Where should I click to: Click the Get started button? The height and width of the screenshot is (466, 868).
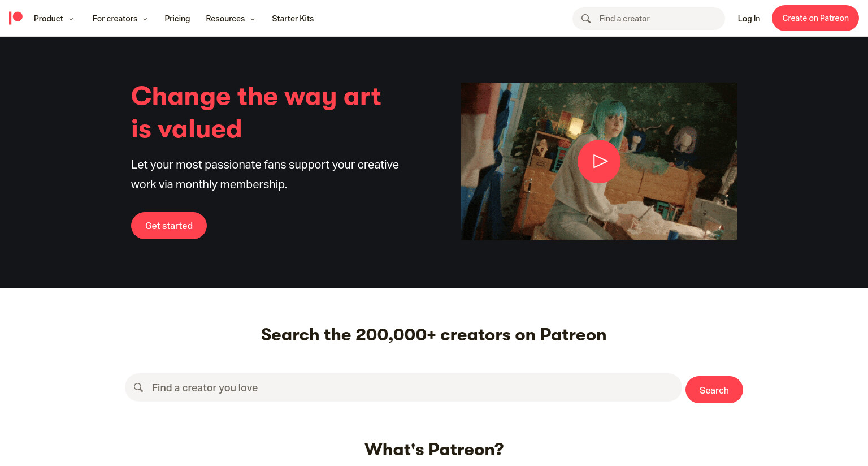[169, 226]
